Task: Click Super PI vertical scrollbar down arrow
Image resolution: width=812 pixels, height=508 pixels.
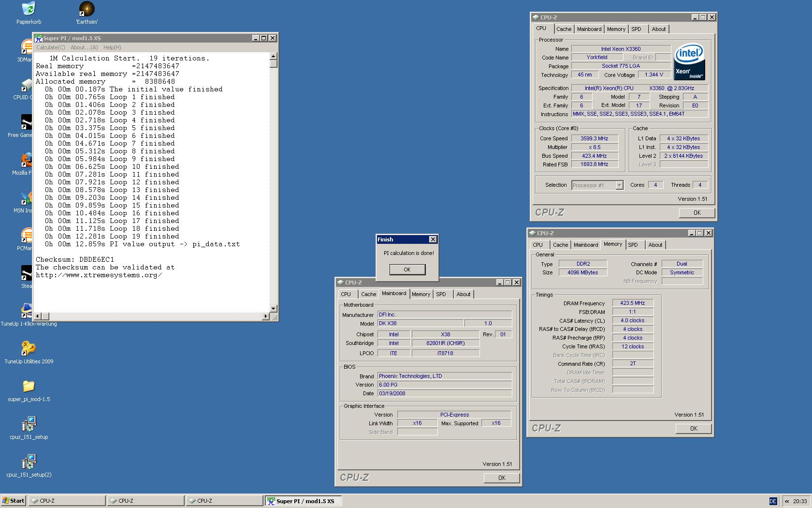Action: click(274, 308)
